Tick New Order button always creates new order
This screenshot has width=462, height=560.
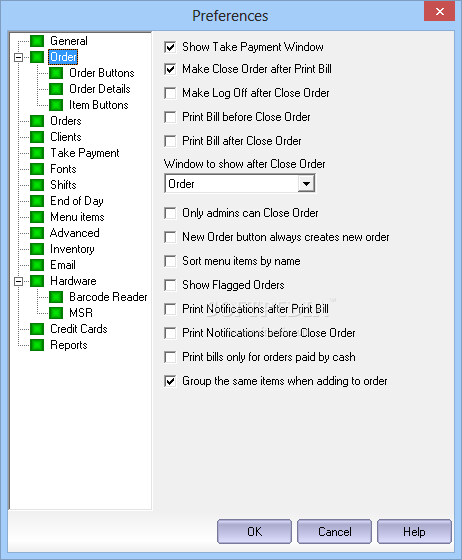[x=170, y=237]
